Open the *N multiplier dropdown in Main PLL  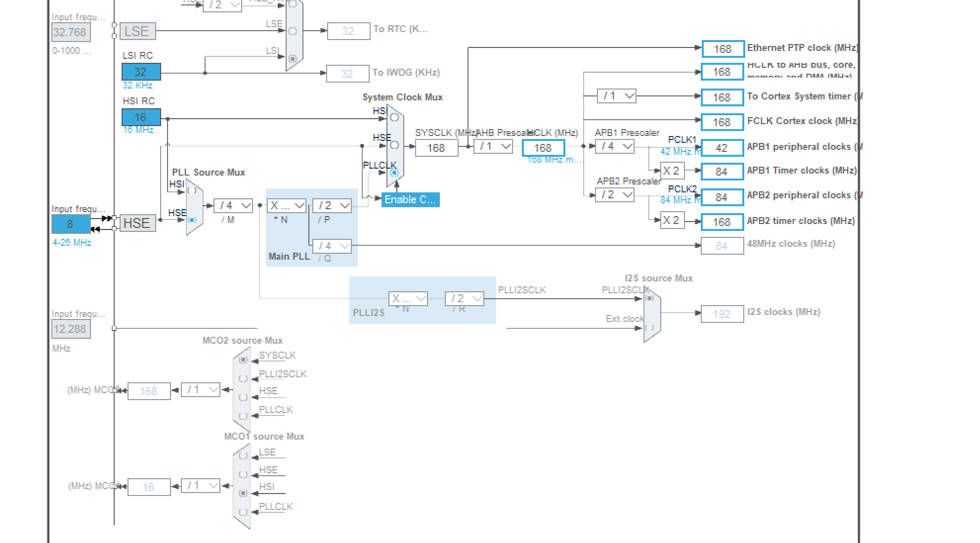tap(286, 206)
